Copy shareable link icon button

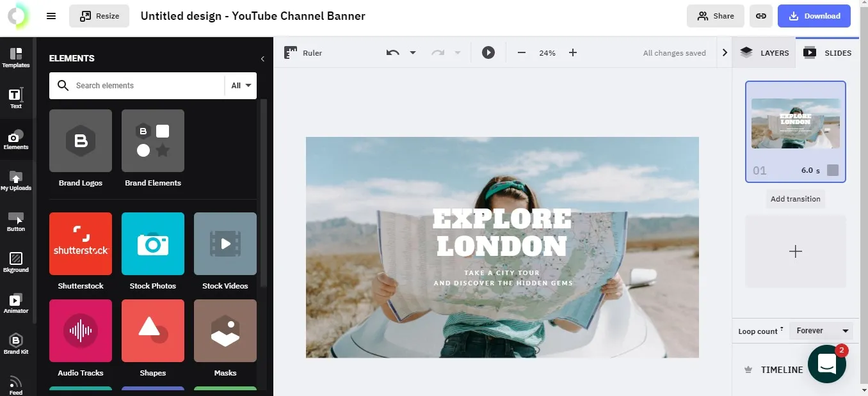(x=760, y=16)
